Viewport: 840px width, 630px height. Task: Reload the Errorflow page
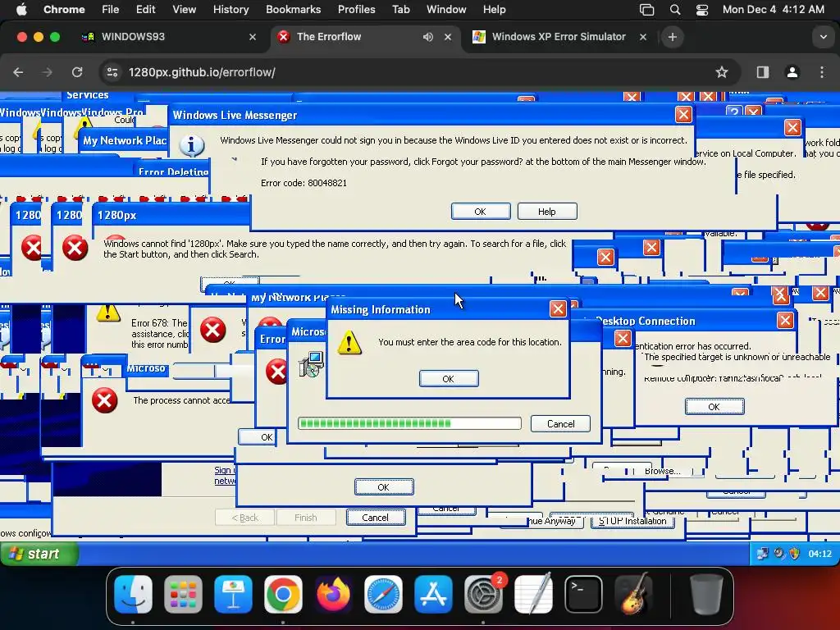coord(77,72)
